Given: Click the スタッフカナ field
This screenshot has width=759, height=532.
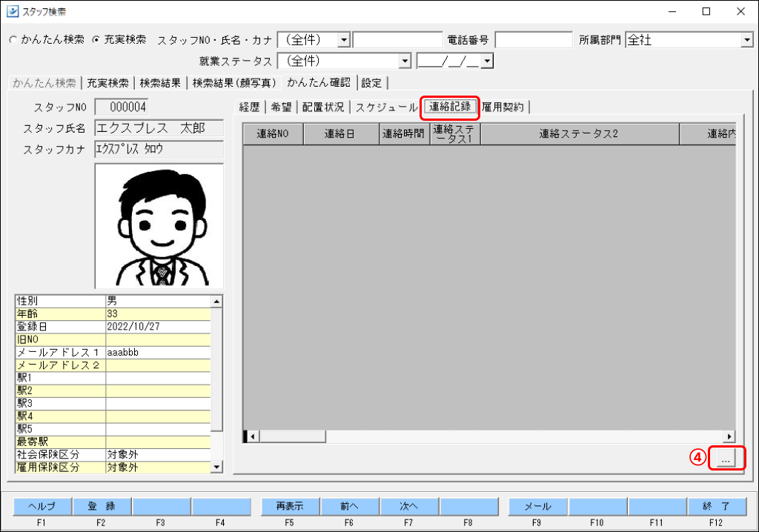Looking at the screenshot, I should (x=159, y=149).
